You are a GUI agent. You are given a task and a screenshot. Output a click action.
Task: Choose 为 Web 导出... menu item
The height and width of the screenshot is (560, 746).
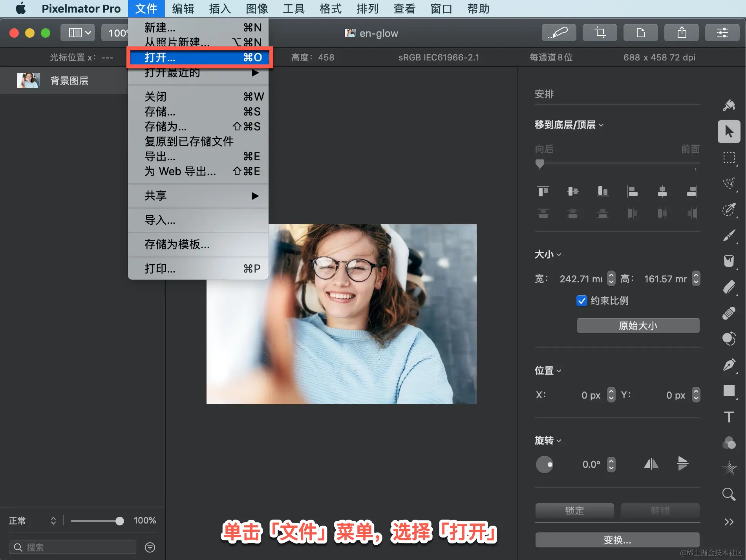click(x=198, y=171)
